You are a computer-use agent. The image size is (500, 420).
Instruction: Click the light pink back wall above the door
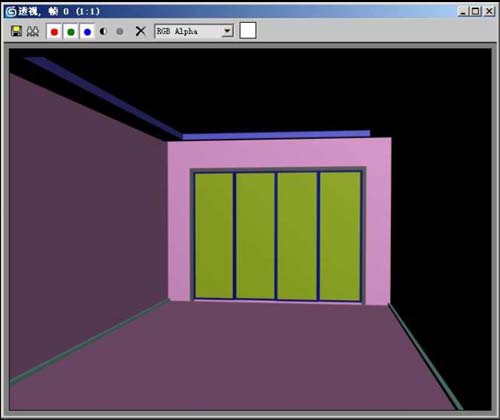pos(279,153)
